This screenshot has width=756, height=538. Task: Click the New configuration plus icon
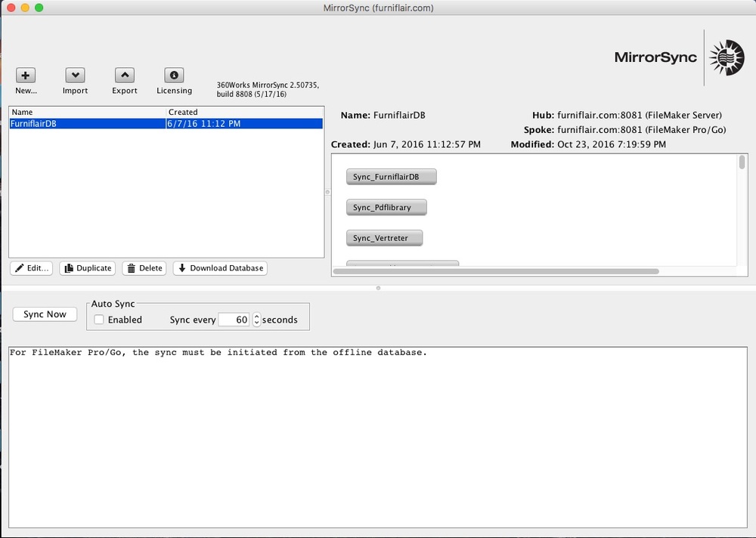tap(26, 76)
